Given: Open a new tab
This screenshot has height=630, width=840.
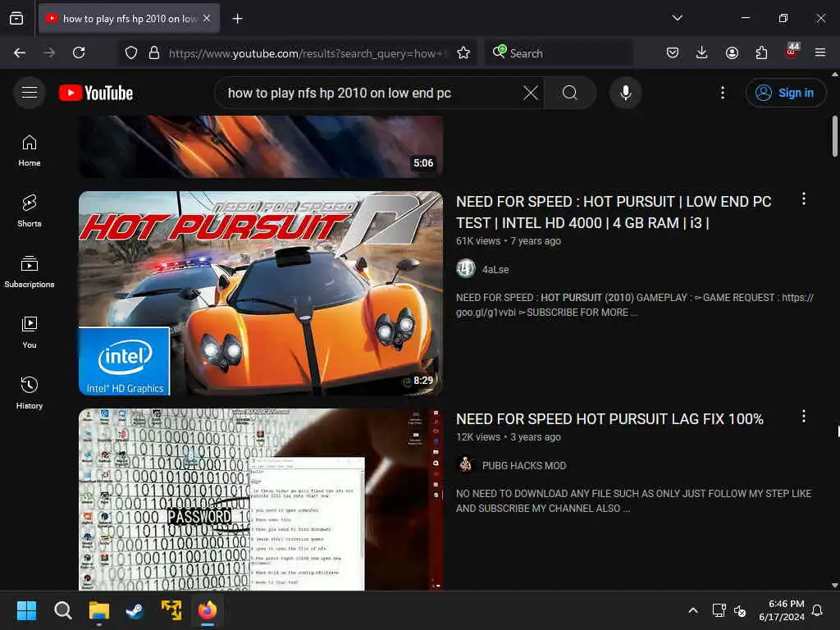Looking at the screenshot, I should click(x=237, y=18).
